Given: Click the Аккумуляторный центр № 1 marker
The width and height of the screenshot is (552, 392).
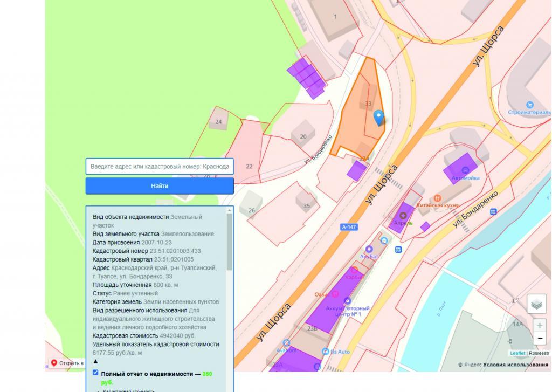Looking at the screenshot, I should click(x=347, y=301).
